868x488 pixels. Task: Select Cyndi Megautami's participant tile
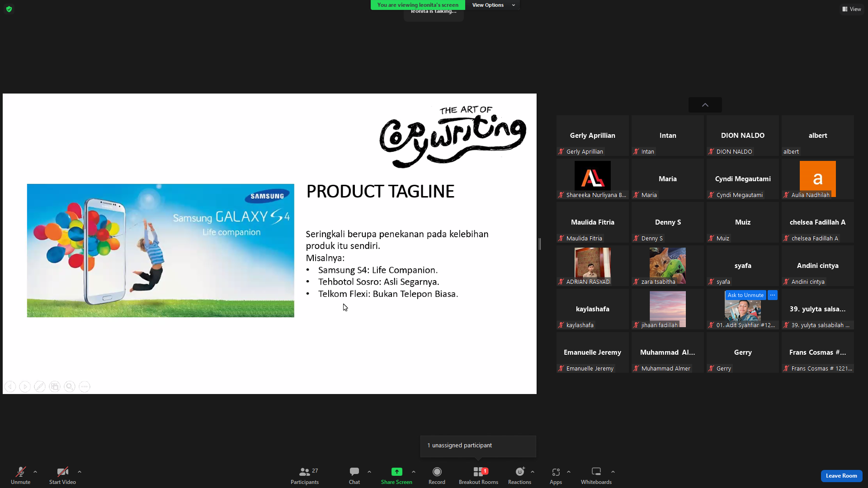click(x=743, y=179)
